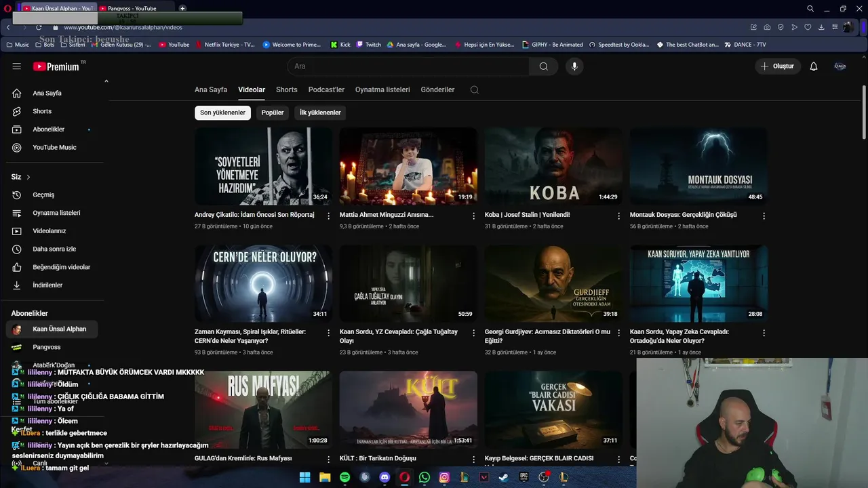Open options menu for Montauk Dosyası video
Viewport: 868px width, 488px height.
click(764, 216)
